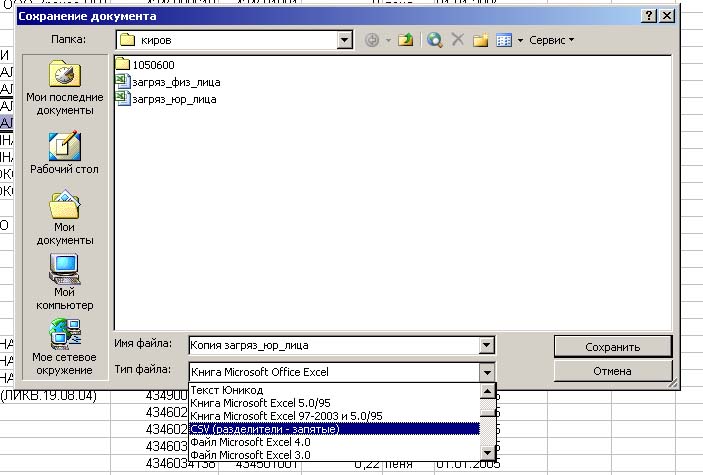Open Мои документы in the sidebar

click(65, 218)
